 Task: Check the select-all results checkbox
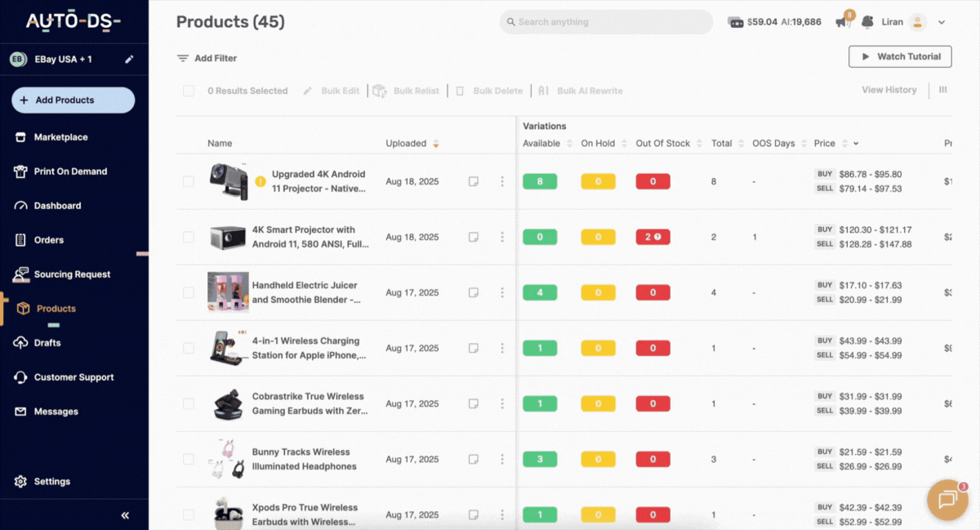pos(189,91)
